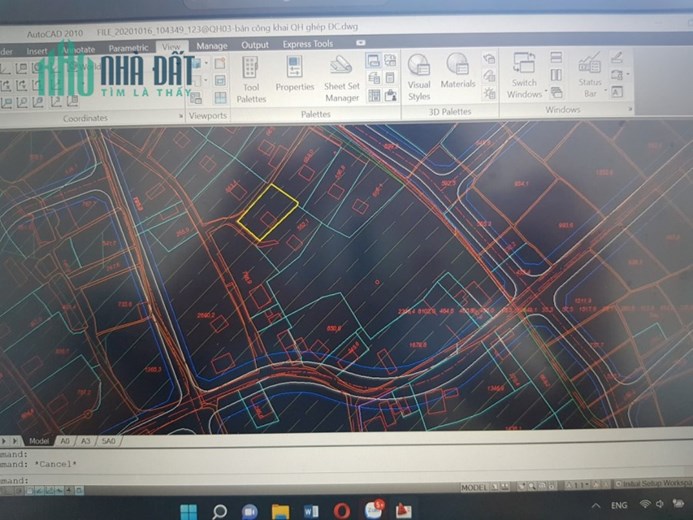693x520 pixels.
Task: Toggle the drafting mode buttons in status bar
Action: click(53, 490)
